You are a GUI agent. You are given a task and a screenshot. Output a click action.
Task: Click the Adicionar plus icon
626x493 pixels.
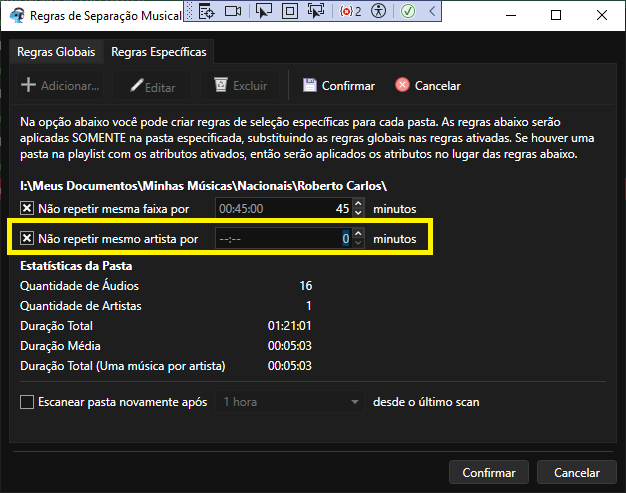pos(29,86)
